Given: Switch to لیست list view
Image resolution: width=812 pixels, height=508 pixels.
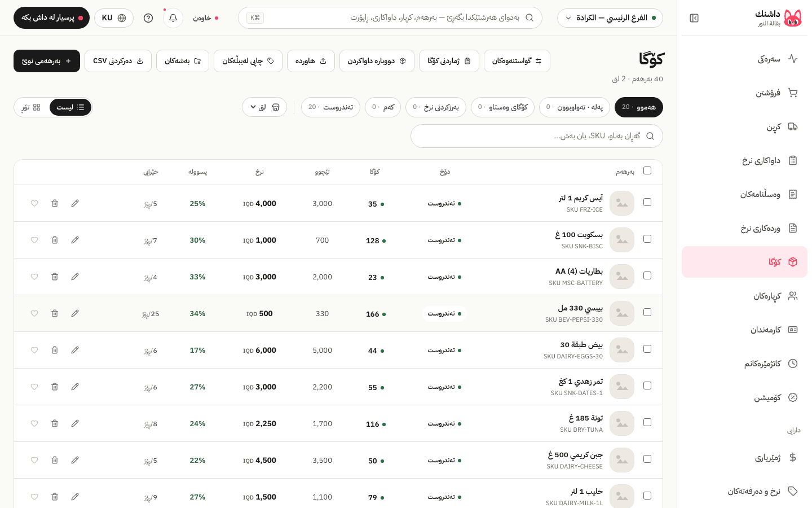Looking at the screenshot, I should click(x=70, y=107).
